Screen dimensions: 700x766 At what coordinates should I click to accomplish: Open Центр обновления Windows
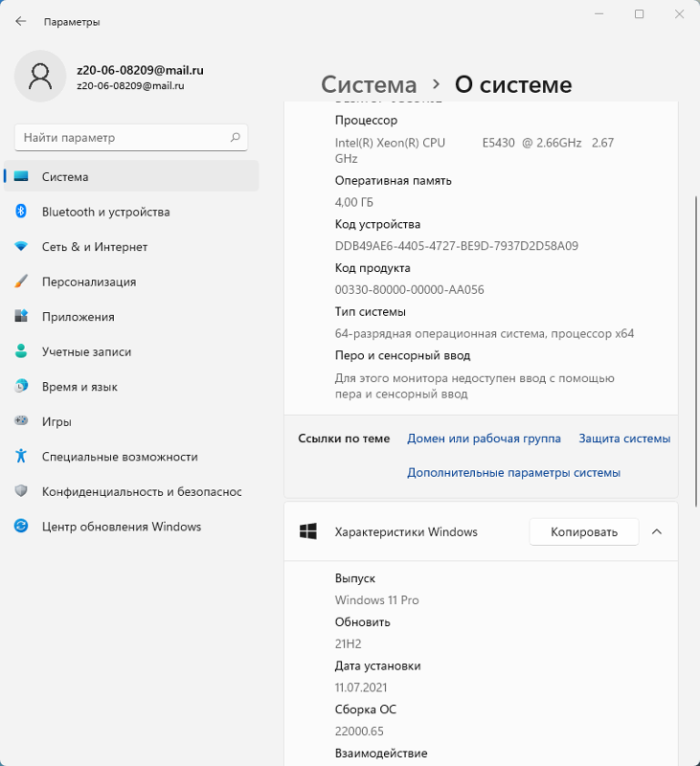pyautogui.click(x=131, y=527)
